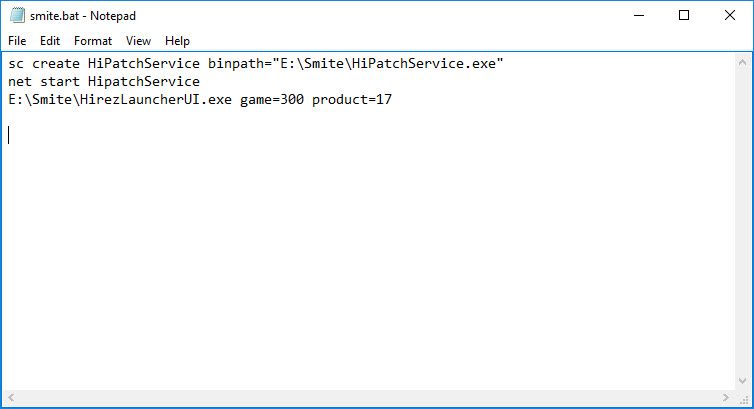Screen dimensions: 754x409
Task: Click the vertical scrollbar down arrow
Action: tap(742, 381)
